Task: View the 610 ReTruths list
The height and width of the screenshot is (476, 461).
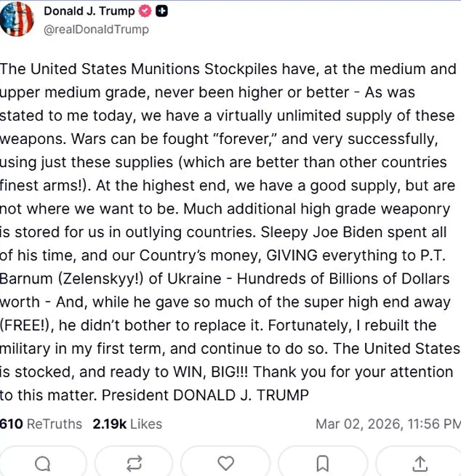Action: pos(41,424)
